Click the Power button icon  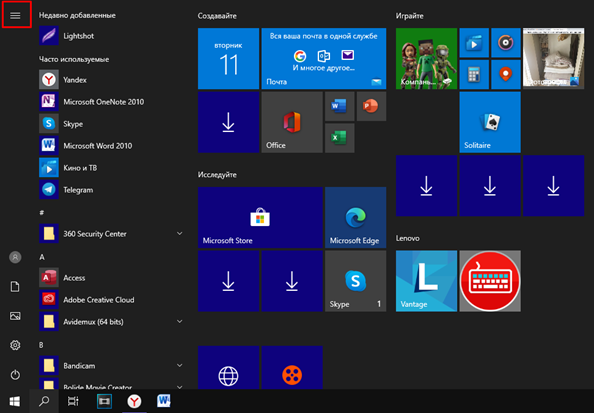(x=15, y=375)
